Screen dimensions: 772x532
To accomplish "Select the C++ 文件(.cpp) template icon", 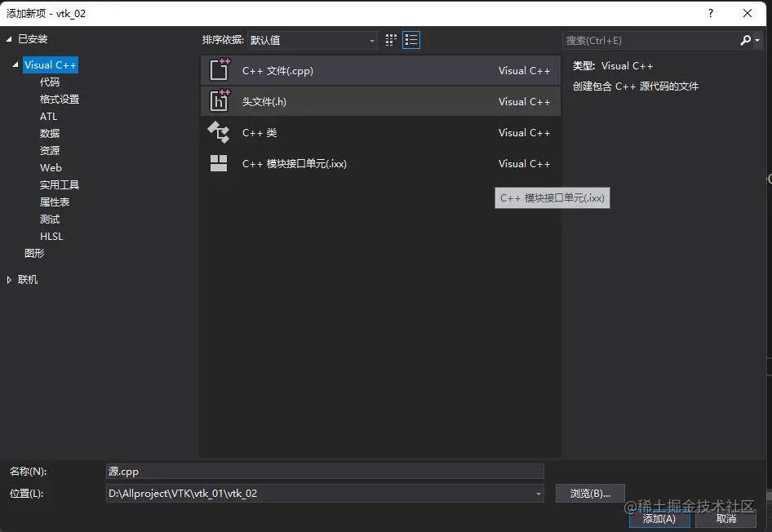I will [x=220, y=70].
